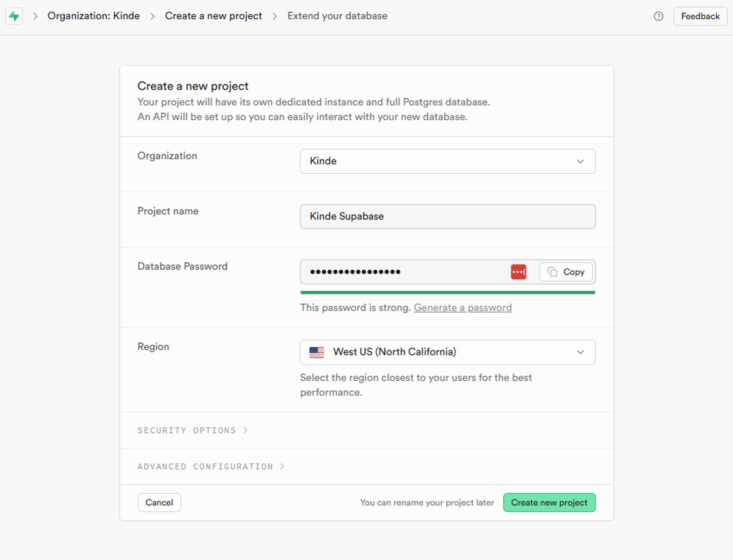Image resolution: width=733 pixels, height=560 pixels.
Task: Expand the Security Options section
Action: coord(193,430)
